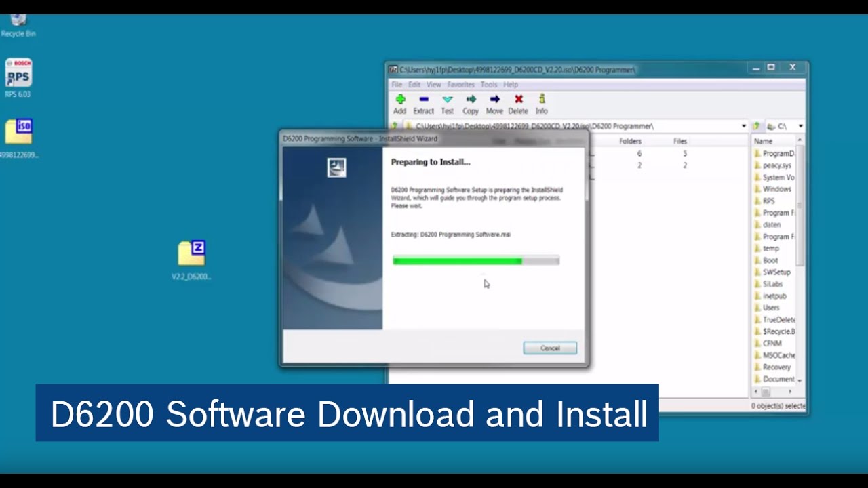868x488 pixels.
Task: Sort by the Files column header
Action: tap(680, 141)
